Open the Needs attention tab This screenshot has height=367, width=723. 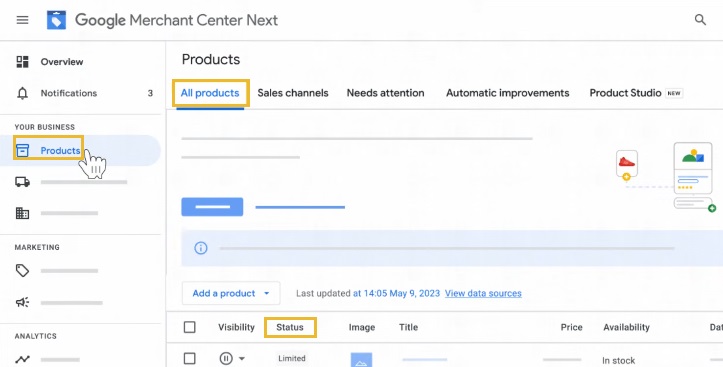(385, 93)
